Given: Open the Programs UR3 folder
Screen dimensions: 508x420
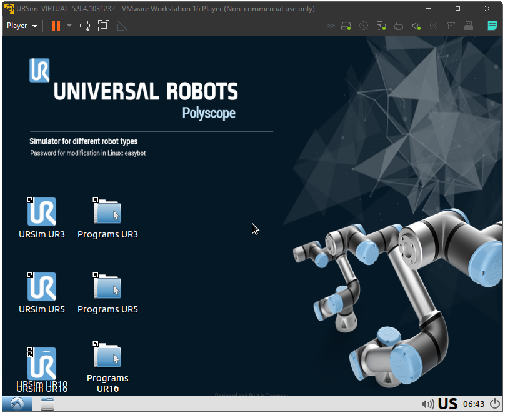Looking at the screenshot, I should (x=107, y=217).
